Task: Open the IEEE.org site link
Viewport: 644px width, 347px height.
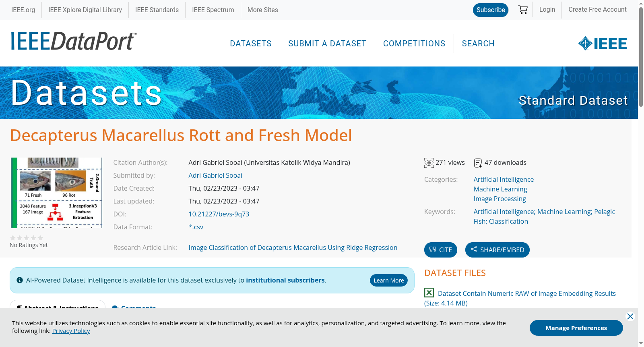Action: click(23, 10)
